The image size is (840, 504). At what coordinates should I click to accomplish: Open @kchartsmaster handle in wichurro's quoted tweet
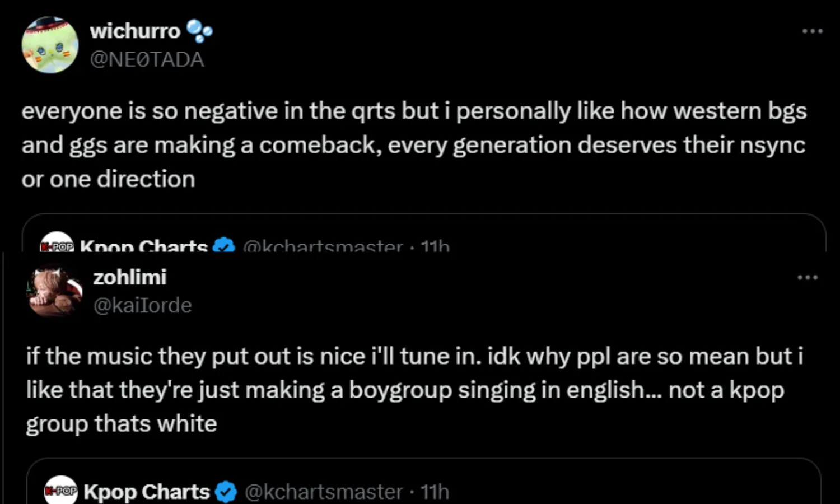pos(323,246)
